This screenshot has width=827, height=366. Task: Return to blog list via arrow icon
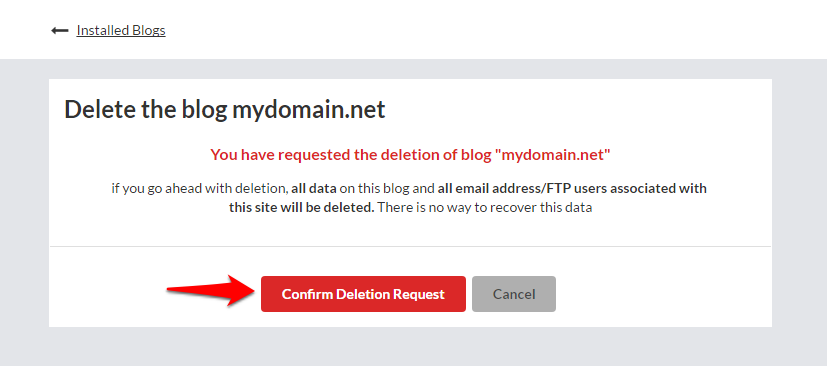pos(60,31)
